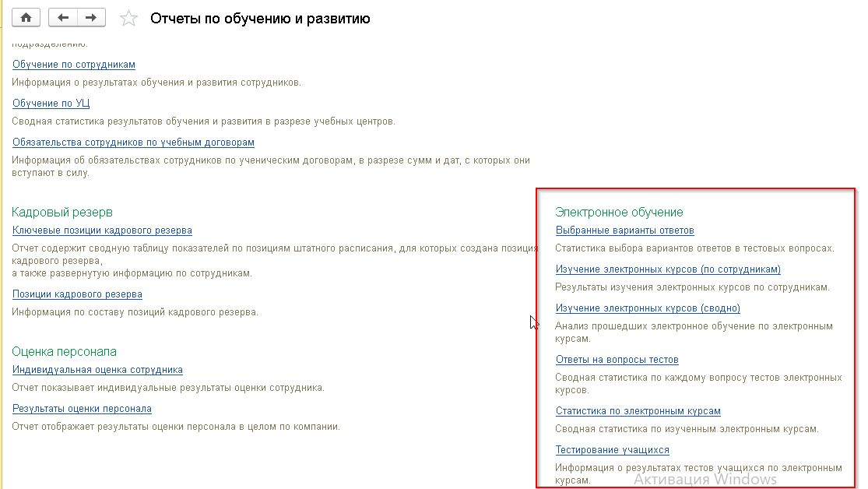Click the 'Электронное обучение' section heading

click(x=618, y=212)
